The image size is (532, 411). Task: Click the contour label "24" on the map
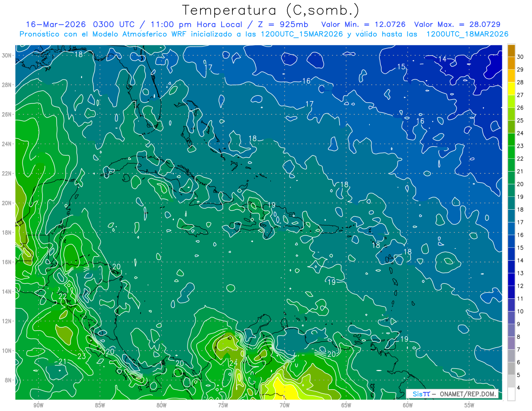click(x=234, y=363)
